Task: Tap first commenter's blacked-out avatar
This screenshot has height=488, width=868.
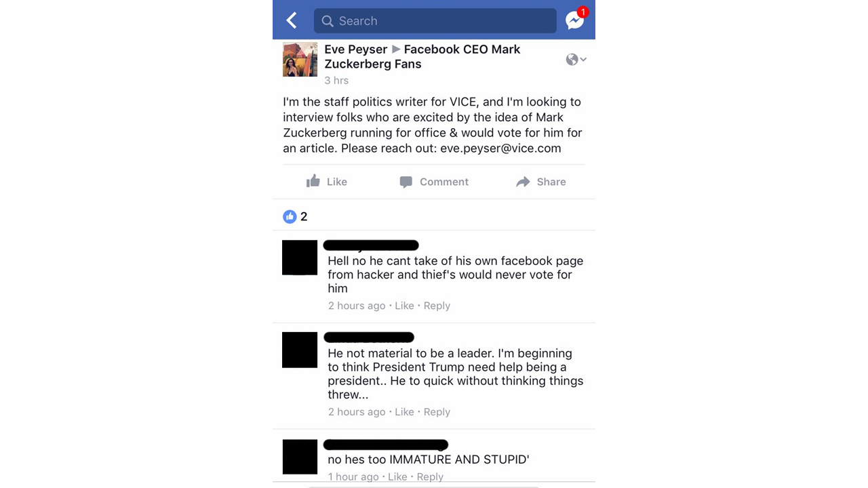Action: [x=300, y=258]
